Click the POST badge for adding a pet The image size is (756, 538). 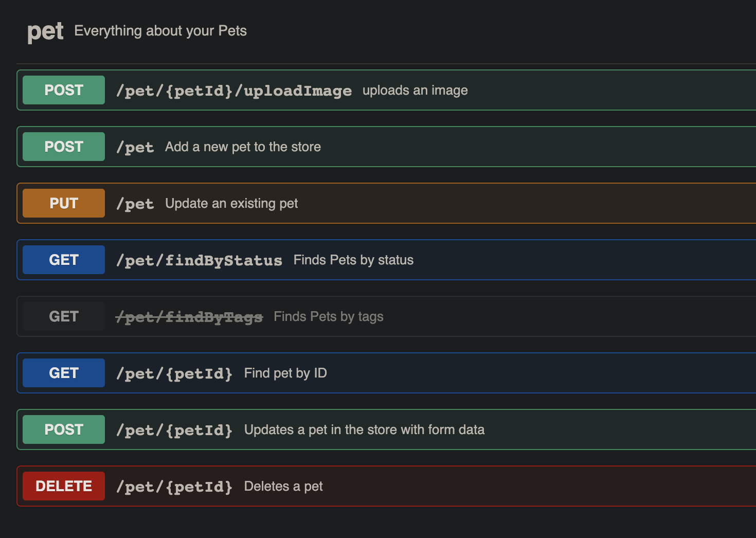[64, 147]
